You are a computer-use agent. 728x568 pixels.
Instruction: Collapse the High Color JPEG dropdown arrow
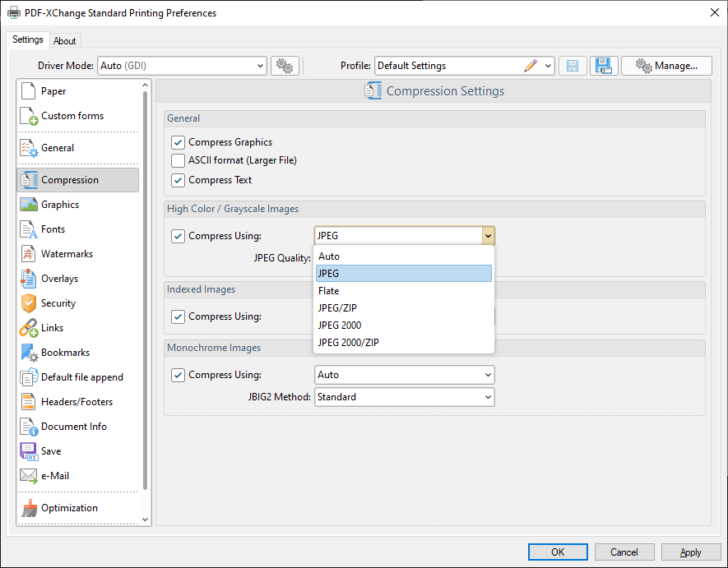tap(488, 236)
